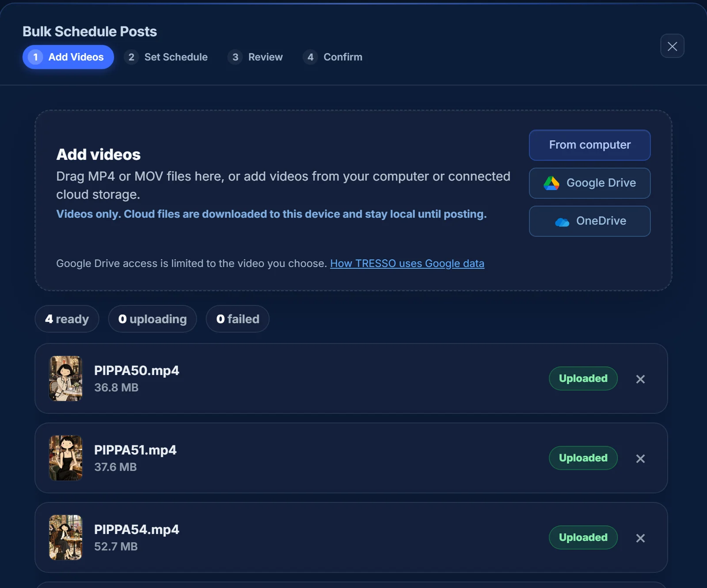Click the Uploaded badge for PIPPA51.mp4
Image resolution: width=707 pixels, height=588 pixels.
point(583,458)
